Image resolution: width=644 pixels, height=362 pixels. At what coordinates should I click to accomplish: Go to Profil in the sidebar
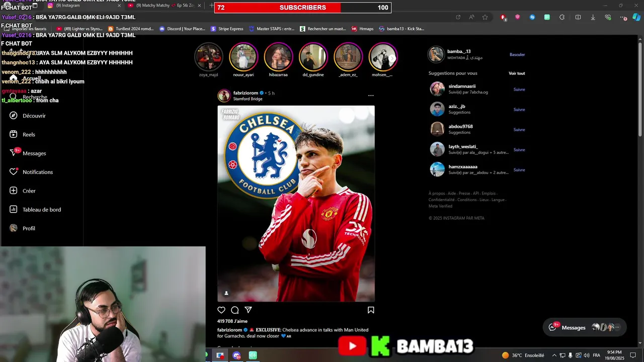click(22, 228)
